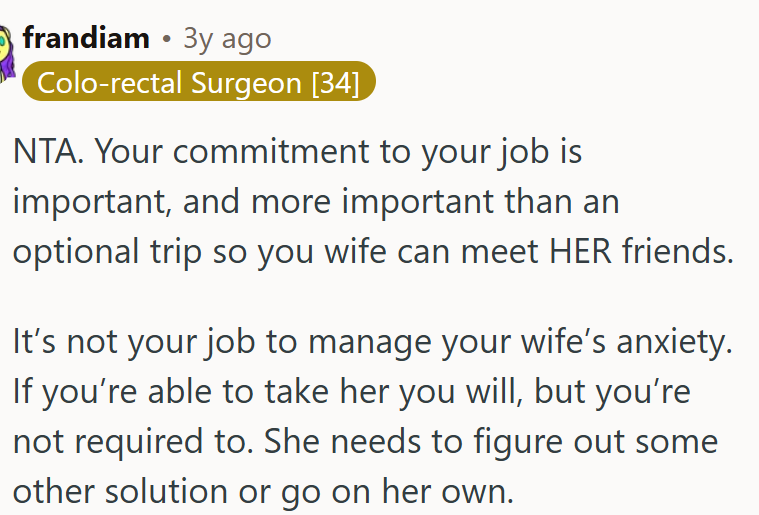Click the line "other solution or go on her own"
Image resolution: width=759 pixels, height=515 pixels.
pyautogui.click(x=260, y=490)
